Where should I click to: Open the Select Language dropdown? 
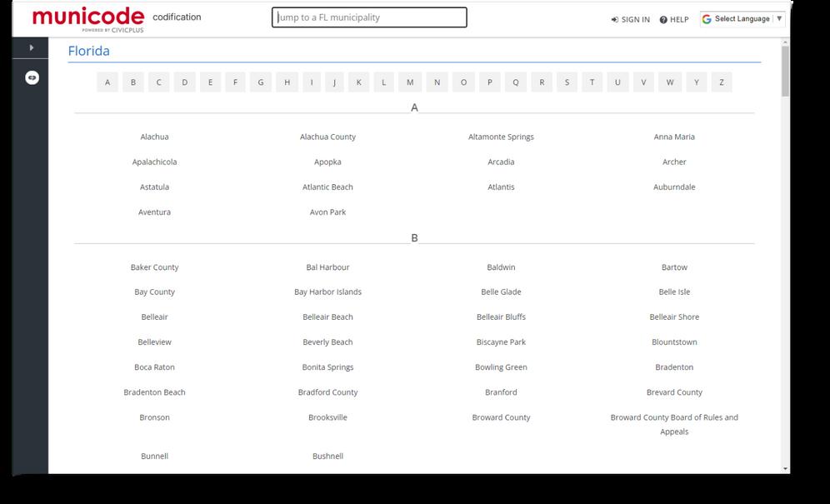coord(742,19)
